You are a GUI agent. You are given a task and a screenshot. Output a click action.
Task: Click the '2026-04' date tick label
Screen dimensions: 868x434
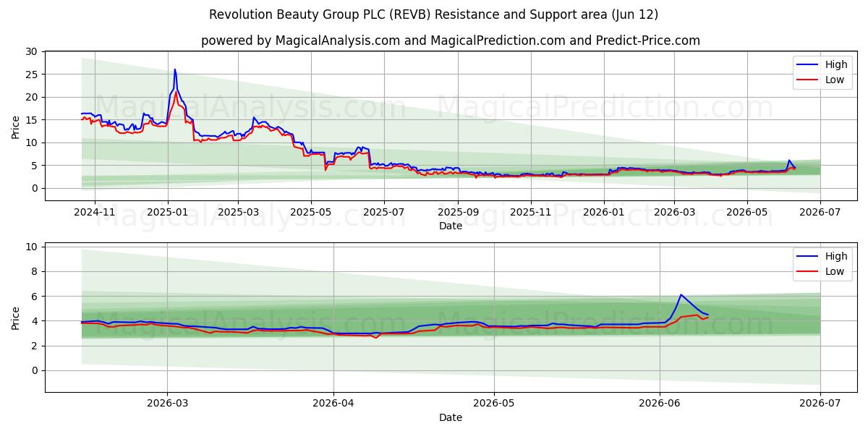(333, 404)
